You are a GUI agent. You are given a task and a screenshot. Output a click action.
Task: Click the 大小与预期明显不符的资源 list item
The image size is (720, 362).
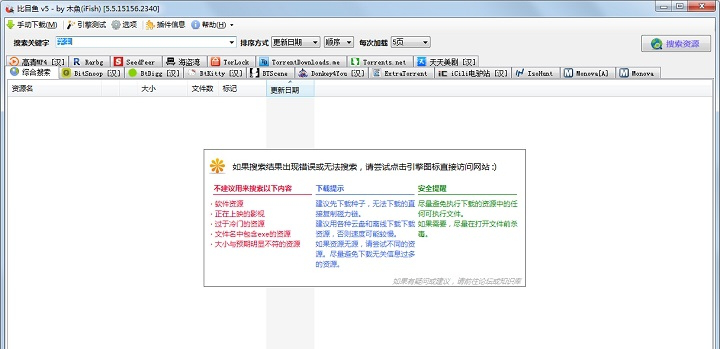(x=257, y=244)
